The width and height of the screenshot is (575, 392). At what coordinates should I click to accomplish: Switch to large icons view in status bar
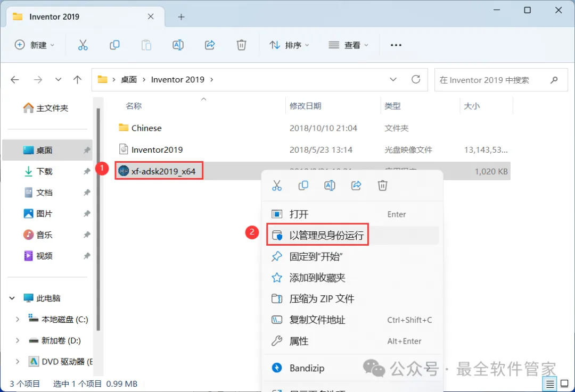[565, 384]
